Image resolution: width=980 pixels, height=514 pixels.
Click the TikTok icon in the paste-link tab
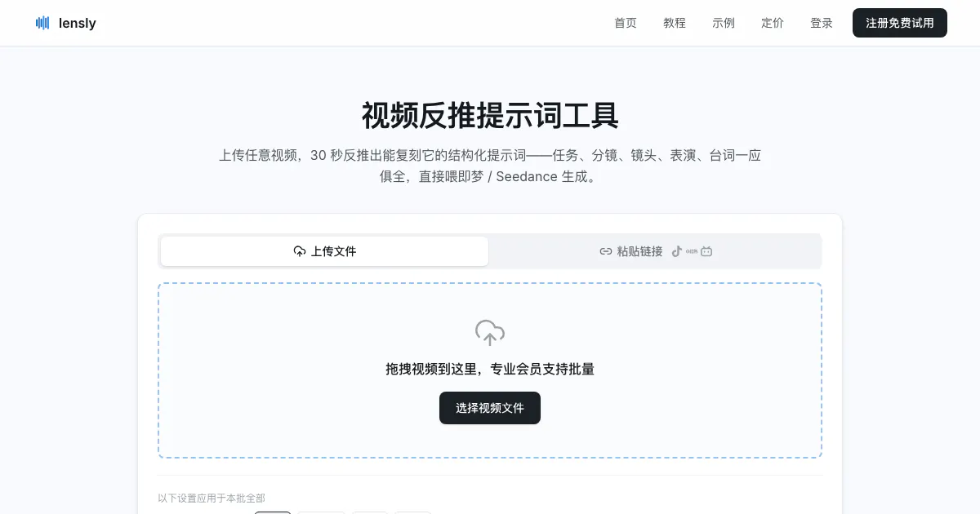point(677,251)
